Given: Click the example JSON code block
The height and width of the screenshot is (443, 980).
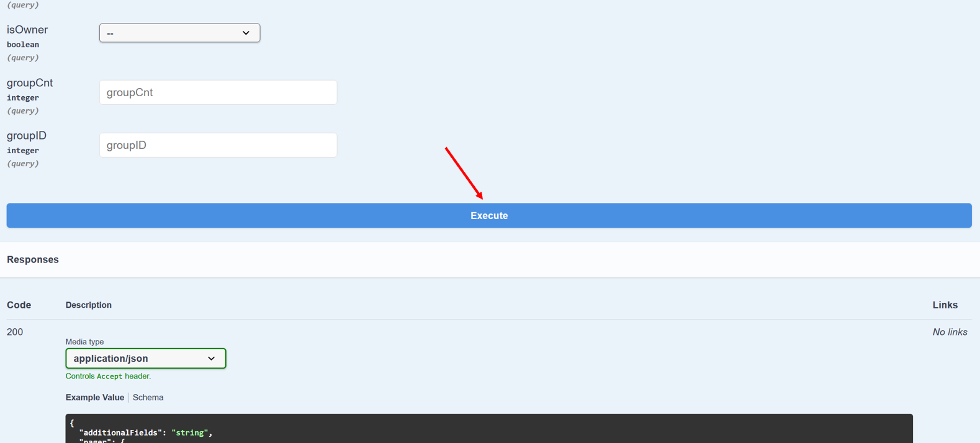Looking at the screenshot, I should tap(489, 429).
